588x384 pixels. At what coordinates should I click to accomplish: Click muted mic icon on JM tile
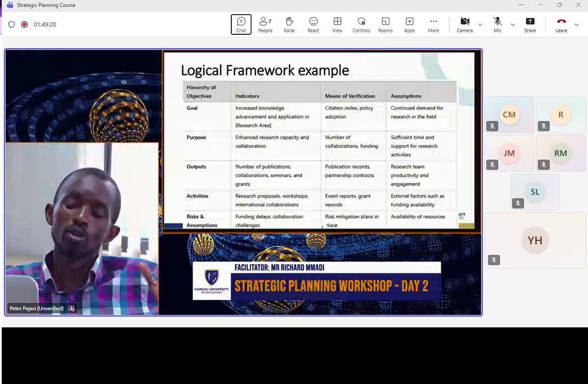(493, 165)
